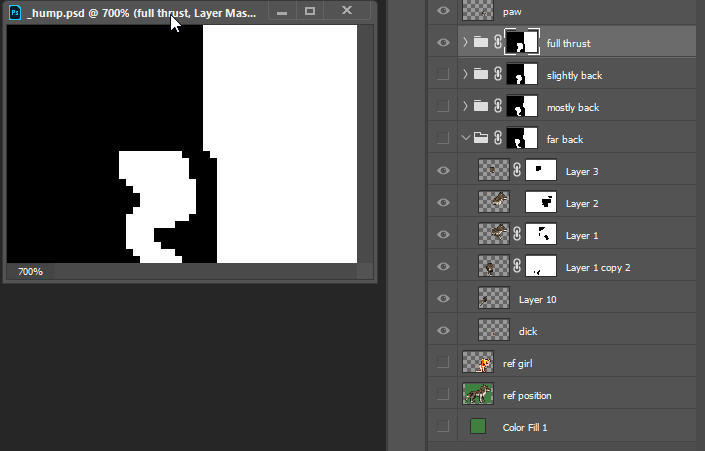Click the chain link icon on far back
The image size is (705, 451).
click(497, 139)
